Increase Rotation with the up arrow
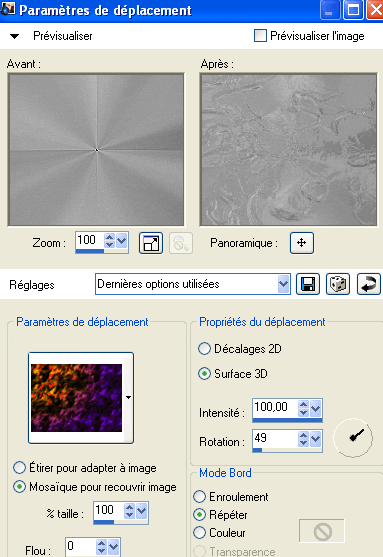Image resolution: width=383 pixels, height=557 pixels. [x=303, y=435]
